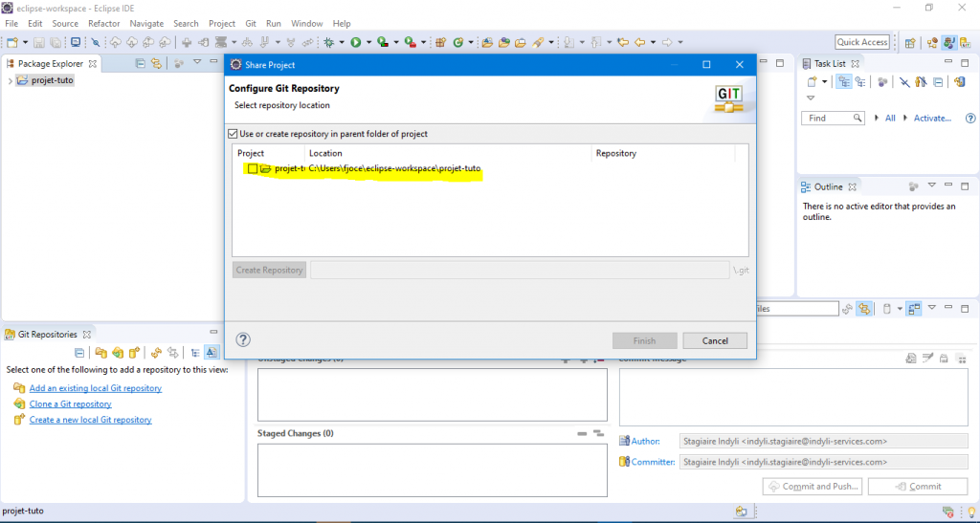Click Add an existing local Git repository link
This screenshot has width=980, height=523.
pos(95,388)
